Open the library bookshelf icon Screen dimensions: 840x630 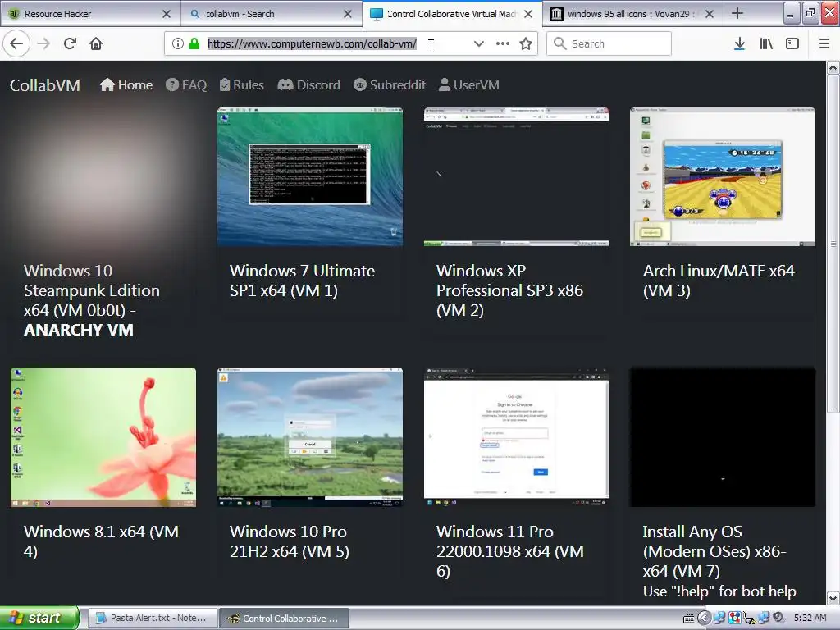pos(766,44)
